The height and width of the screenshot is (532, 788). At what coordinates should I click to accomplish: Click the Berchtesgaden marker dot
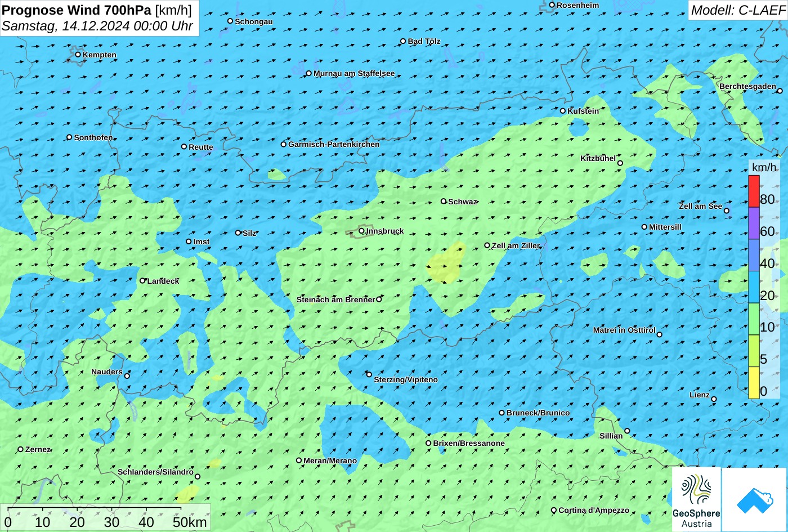pyautogui.click(x=780, y=90)
